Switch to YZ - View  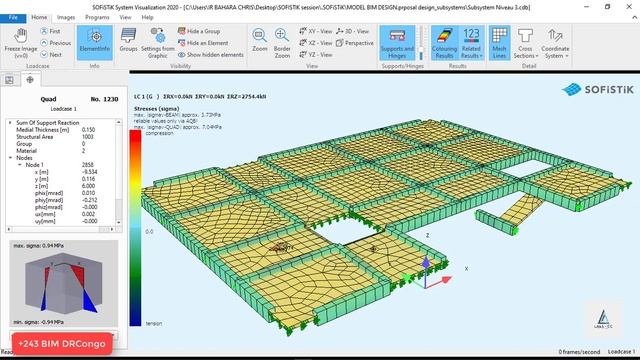pos(316,54)
